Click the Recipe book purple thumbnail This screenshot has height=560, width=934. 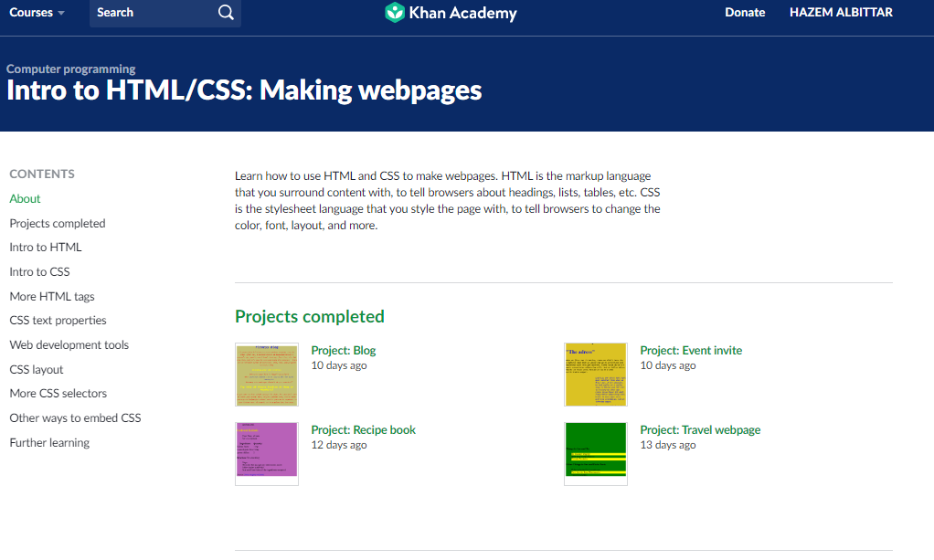click(x=267, y=454)
